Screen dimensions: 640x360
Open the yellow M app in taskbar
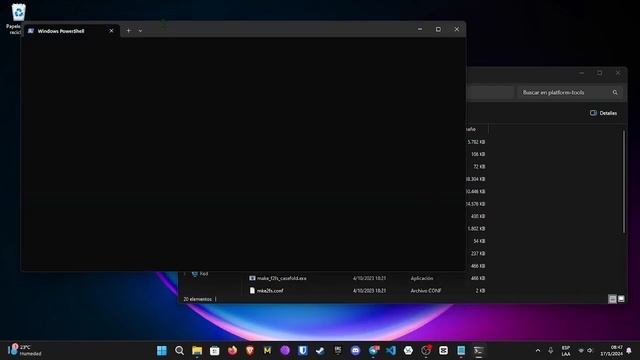[x=267, y=351]
